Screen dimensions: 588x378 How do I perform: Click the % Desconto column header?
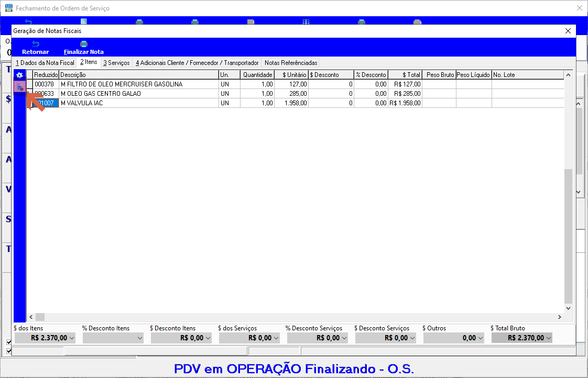[371, 75]
